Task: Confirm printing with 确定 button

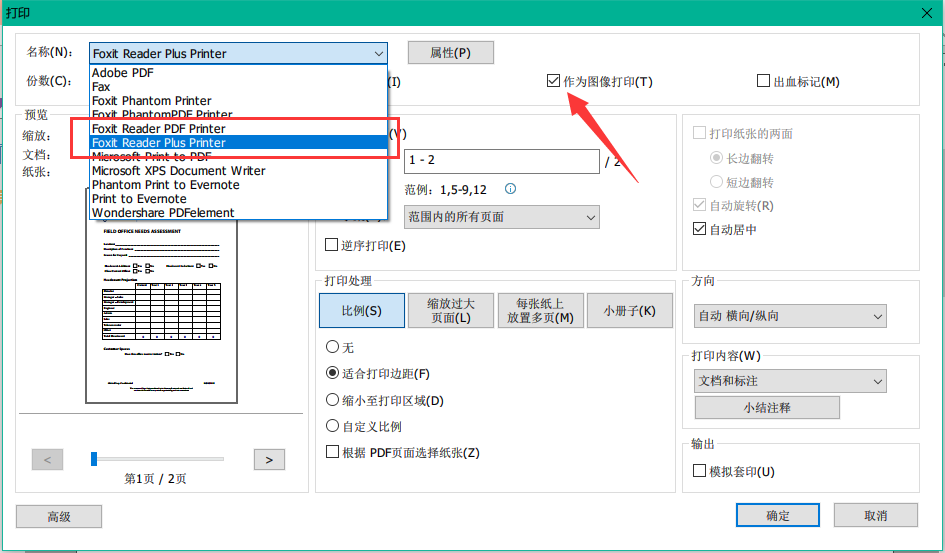Action: (x=778, y=515)
